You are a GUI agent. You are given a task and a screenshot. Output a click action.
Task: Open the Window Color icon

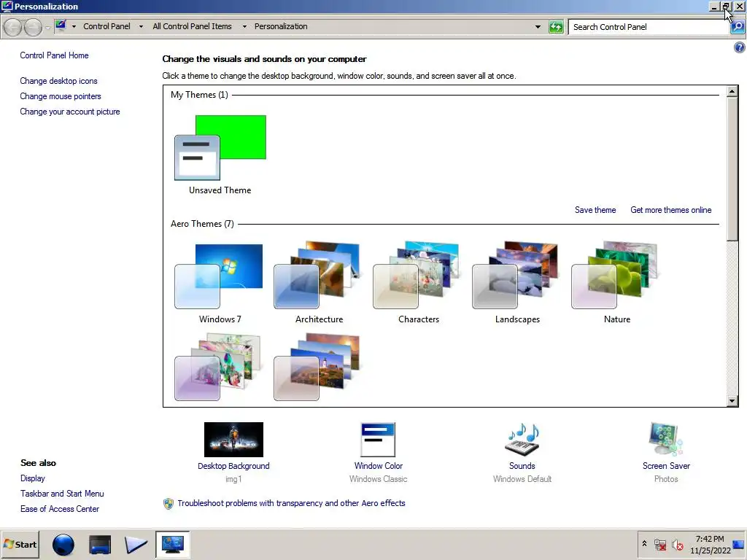(379, 440)
